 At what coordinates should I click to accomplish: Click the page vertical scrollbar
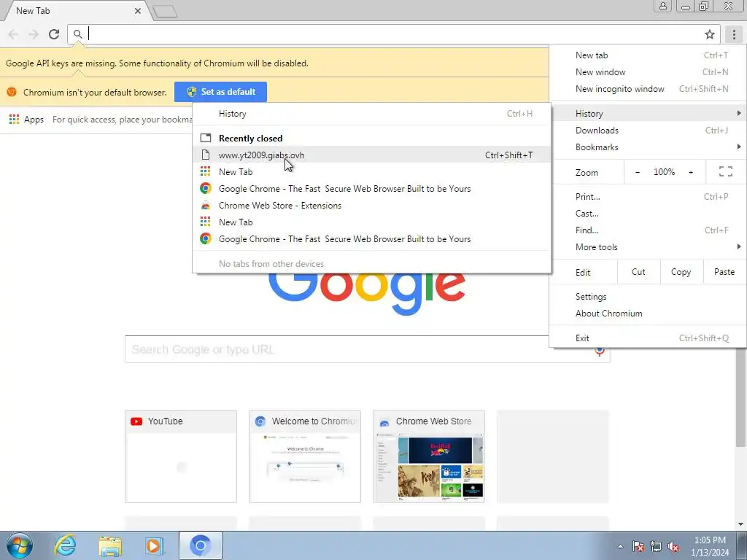click(741, 396)
